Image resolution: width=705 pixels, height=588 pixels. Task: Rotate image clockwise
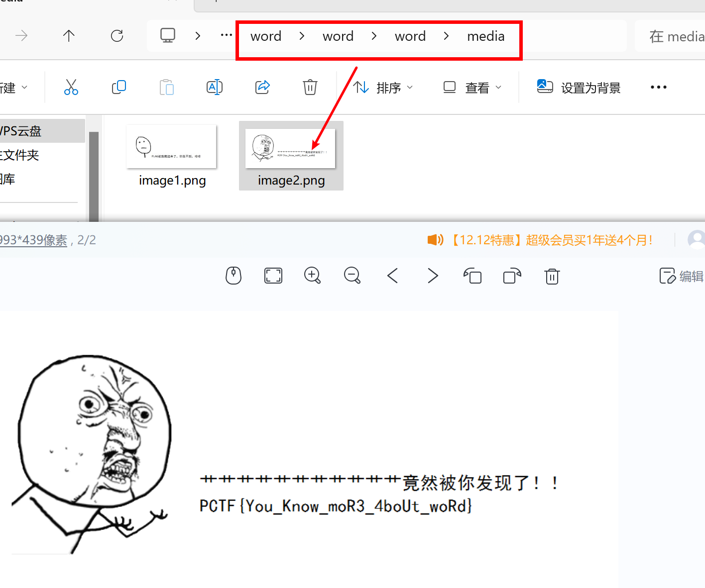pos(512,275)
